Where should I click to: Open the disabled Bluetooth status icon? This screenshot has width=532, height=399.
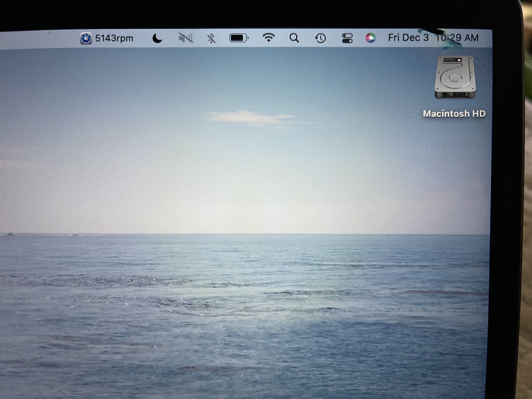click(211, 39)
